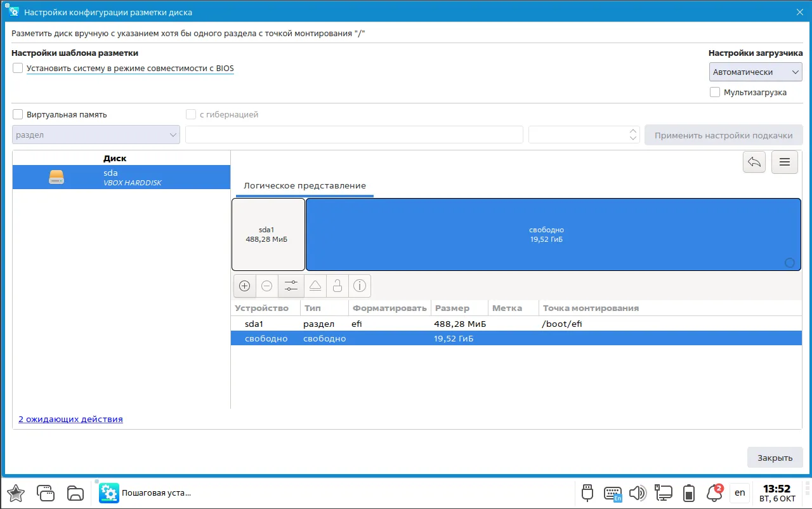The width and height of the screenshot is (812, 509).
Task: Open the star start menu in the taskbar
Action: tap(16, 492)
